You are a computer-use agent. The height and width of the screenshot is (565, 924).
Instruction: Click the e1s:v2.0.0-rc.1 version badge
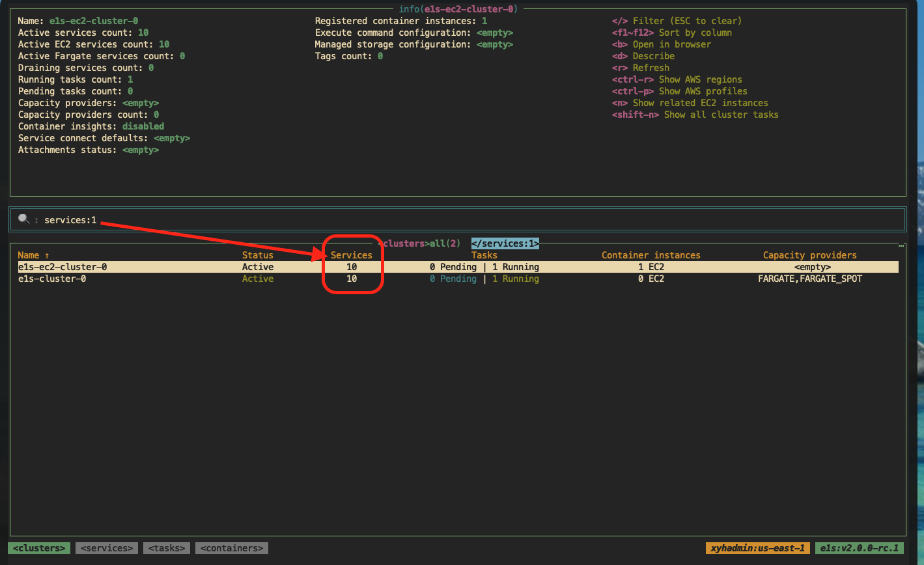point(860,548)
